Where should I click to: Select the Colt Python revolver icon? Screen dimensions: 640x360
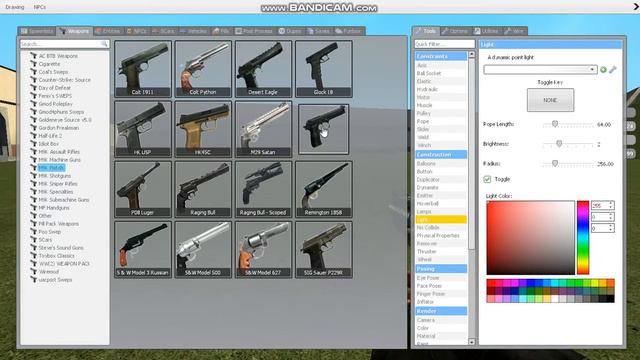click(203, 69)
